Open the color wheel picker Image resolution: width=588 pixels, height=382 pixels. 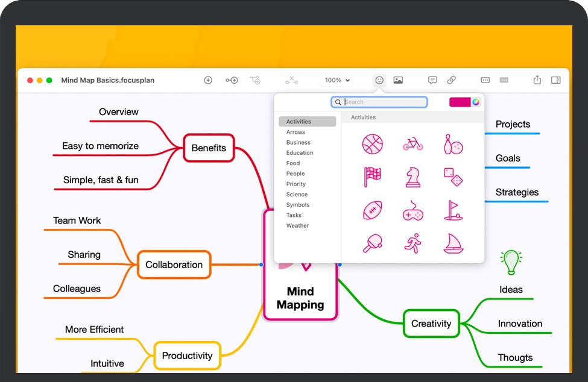click(x=476, y=102)
